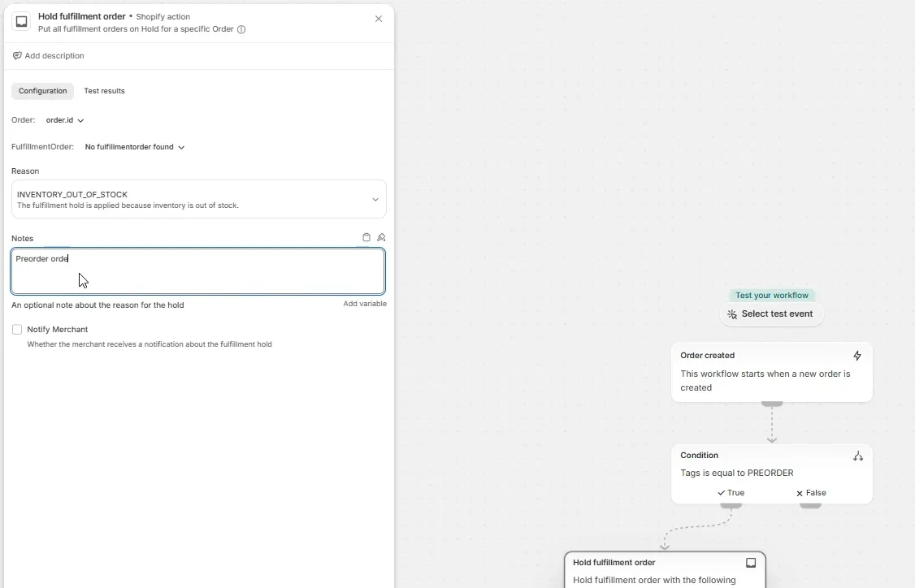Click the Reason field label
Screen dimensions: 915x588
25,171
